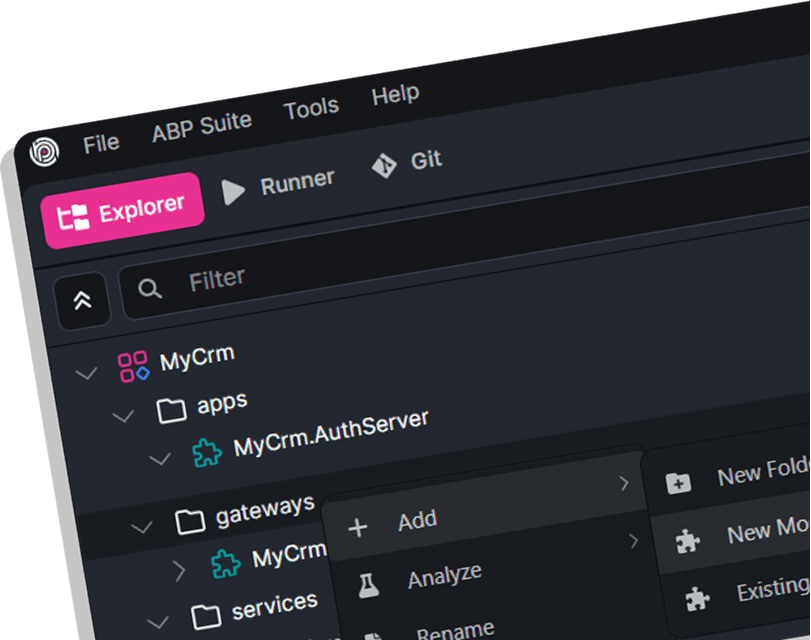811x640 pixels.
Task: Choose New Folder in the submenu
Action: pyautogui.click(x=763, y=471)
